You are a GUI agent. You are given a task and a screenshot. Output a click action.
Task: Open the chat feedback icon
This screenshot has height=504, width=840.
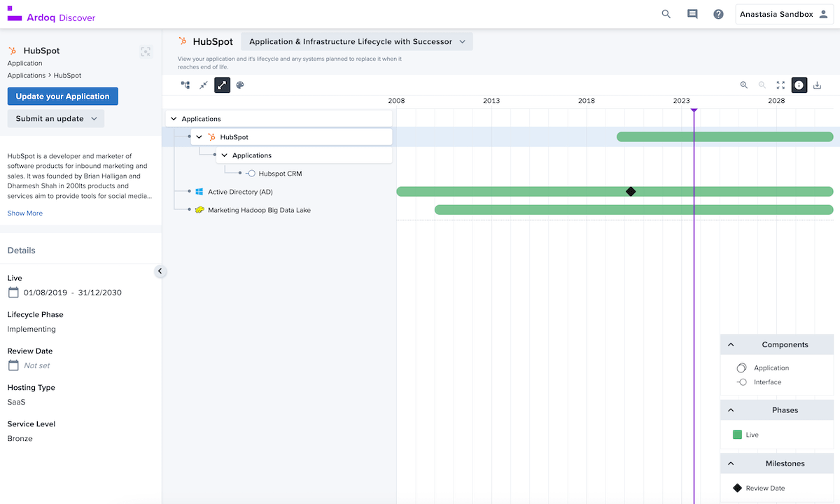[x=692, y=14]
